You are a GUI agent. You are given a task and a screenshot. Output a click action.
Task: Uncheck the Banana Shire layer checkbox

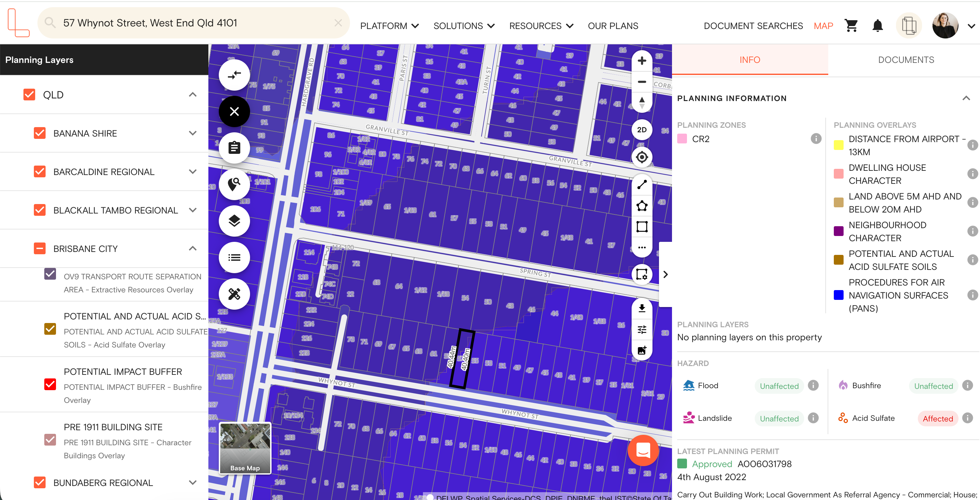(x=40, y=133)
